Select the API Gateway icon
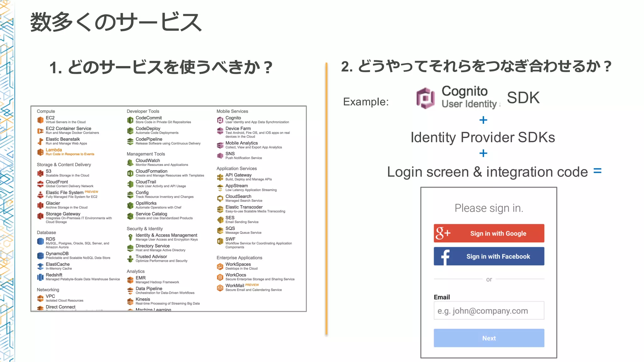644x362 pixels. 220,177
